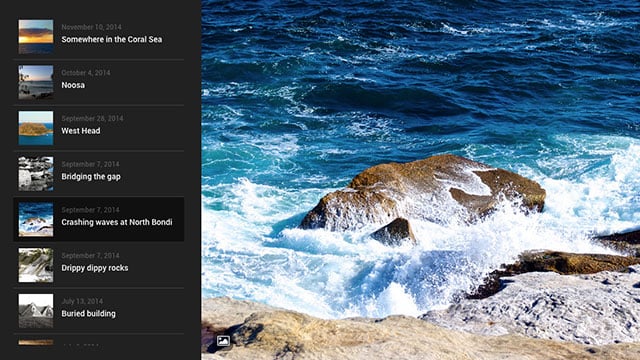
Task: Select the Bridging the gap thumbnail
Action: tap(36, 174)
